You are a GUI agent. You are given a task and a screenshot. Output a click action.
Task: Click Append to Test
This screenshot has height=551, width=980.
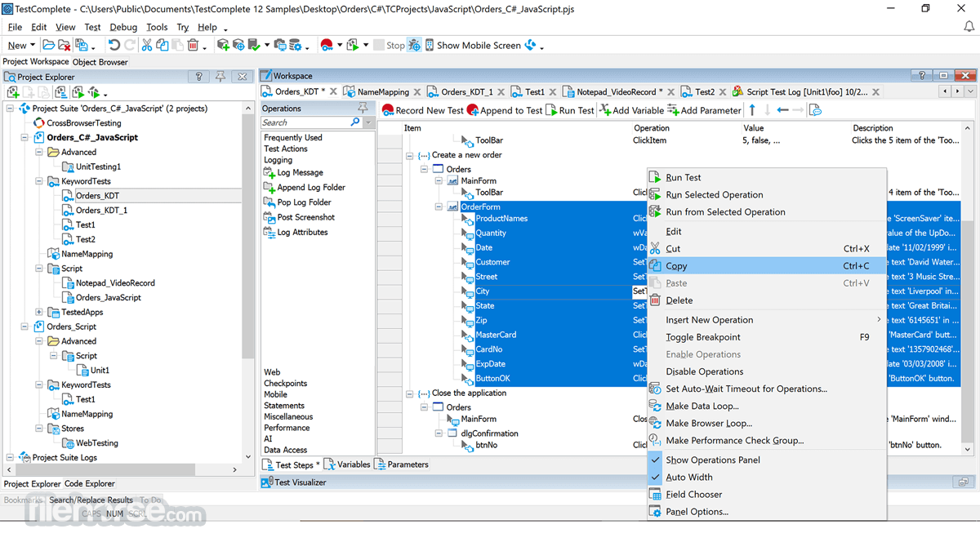coord(505,110)
